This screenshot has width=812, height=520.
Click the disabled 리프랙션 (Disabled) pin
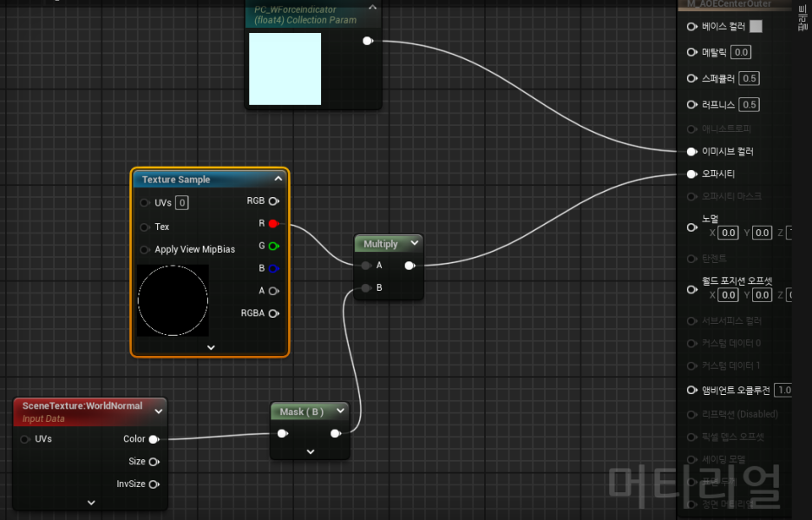click(692, 414)
